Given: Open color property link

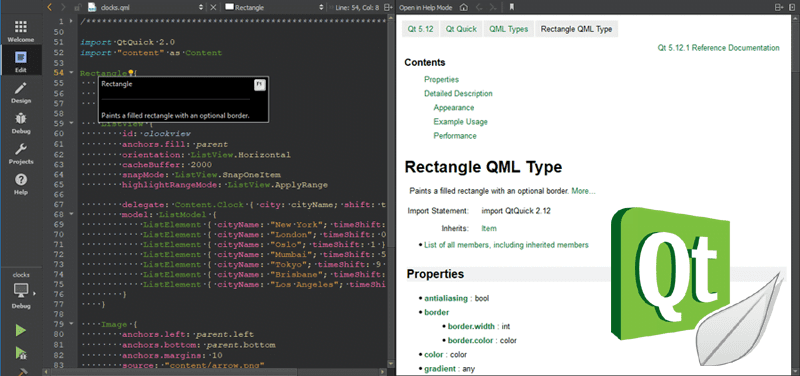Looking at the screenshot, I should click(434, 354).
